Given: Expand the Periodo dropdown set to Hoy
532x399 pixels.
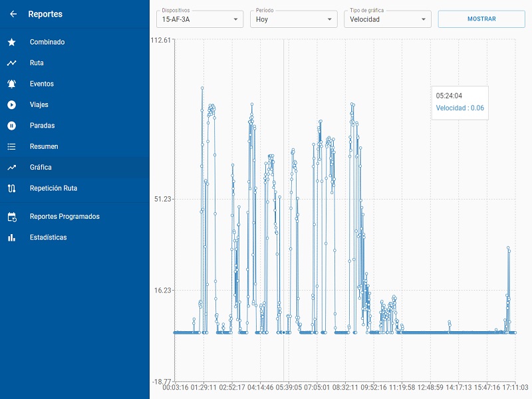Looking at the screenshot, I should click(x=293, y=19).
